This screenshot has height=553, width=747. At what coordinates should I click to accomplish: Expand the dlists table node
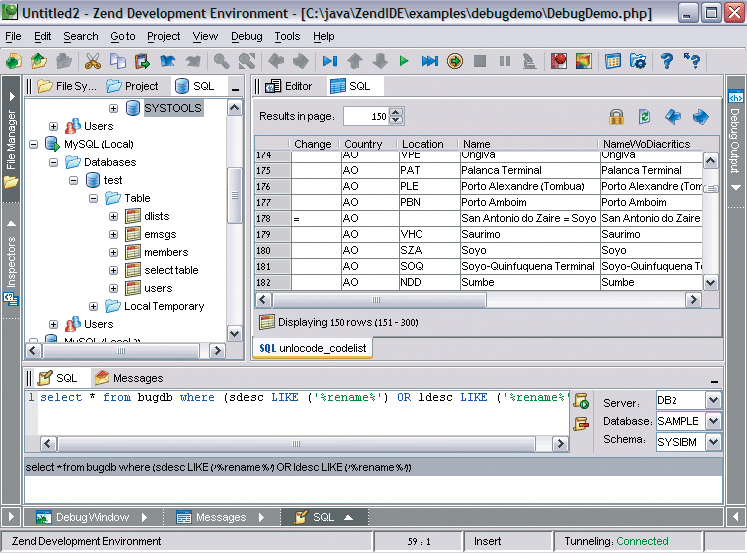point(113,216)
